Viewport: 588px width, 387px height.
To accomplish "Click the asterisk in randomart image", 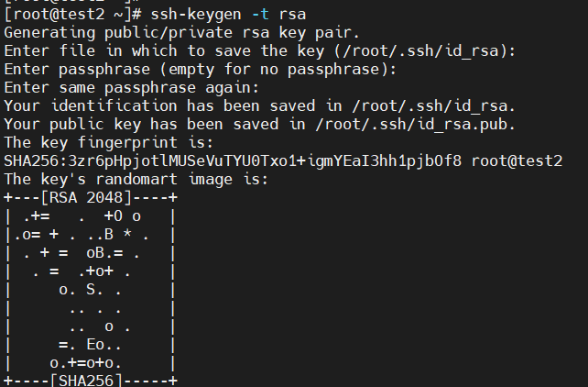I will (127, 234).
